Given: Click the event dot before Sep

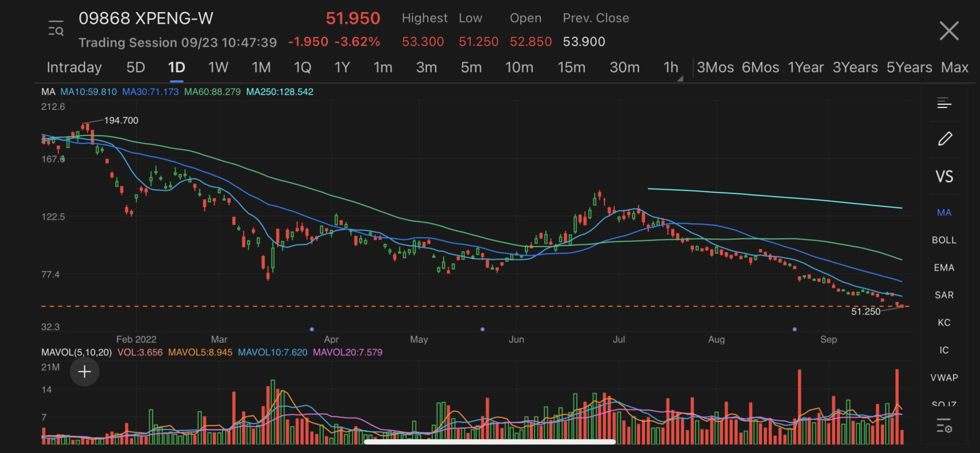Looking at the screenshot, I should 795,329.
